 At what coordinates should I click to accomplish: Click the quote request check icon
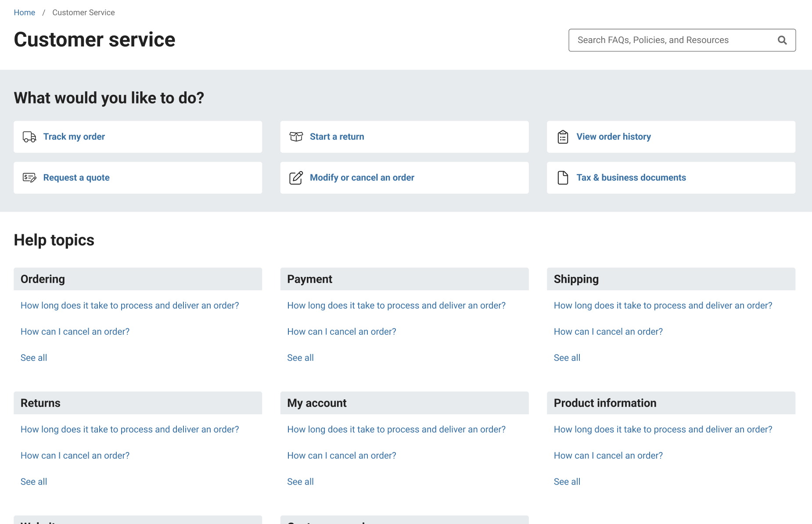click(29, 178)
